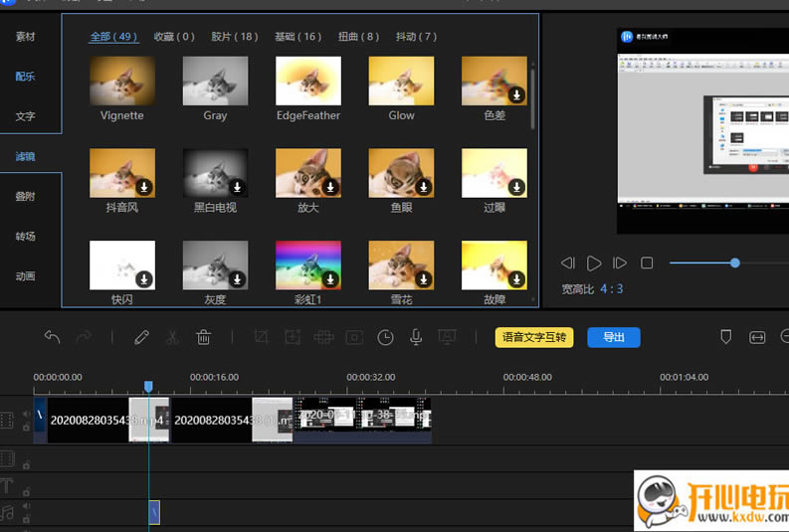The height and width of the screenshot is (532, 789).
Task: Open the 滤镜 filters sidebar tab
Action: 25,157
